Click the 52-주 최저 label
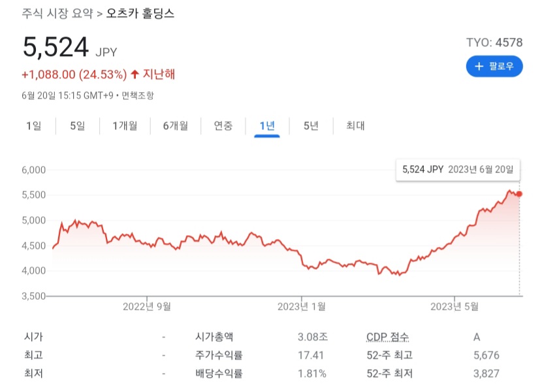The width and height of the screenshot is (542, 392). [x=390, y=374]
